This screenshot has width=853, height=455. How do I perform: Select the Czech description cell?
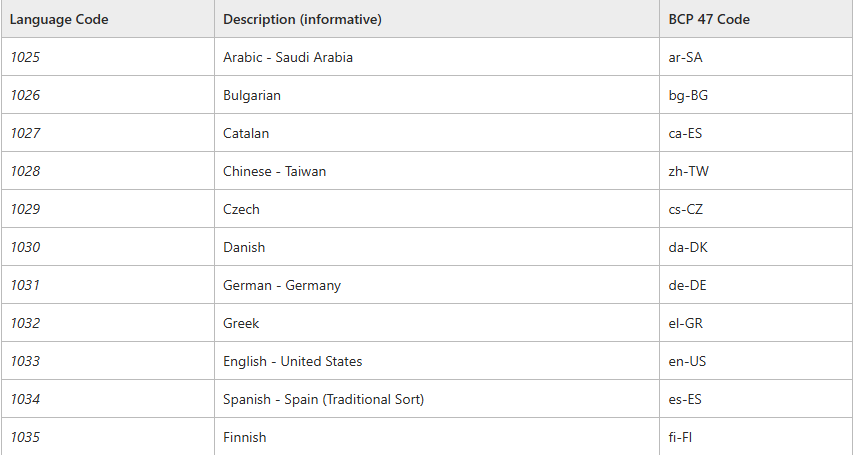point(241,209)
